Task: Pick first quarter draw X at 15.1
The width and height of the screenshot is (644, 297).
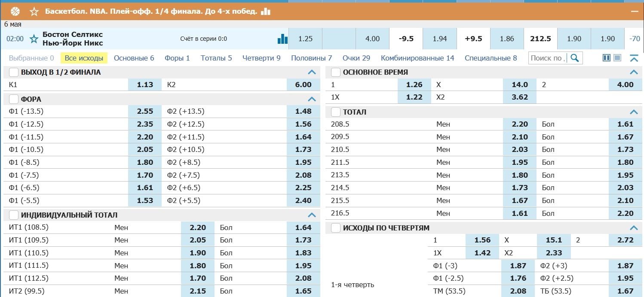Action: coord(555,240)
